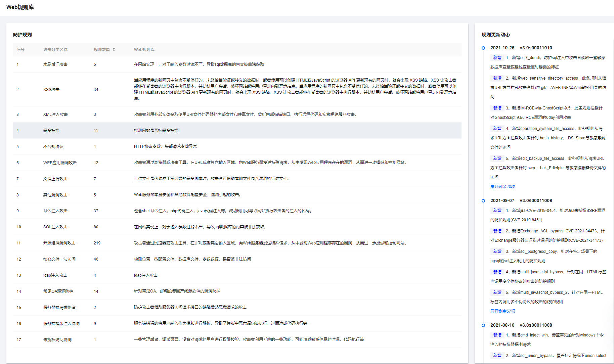Click the 其他漏洞攻击 row description text

point(188,195)
